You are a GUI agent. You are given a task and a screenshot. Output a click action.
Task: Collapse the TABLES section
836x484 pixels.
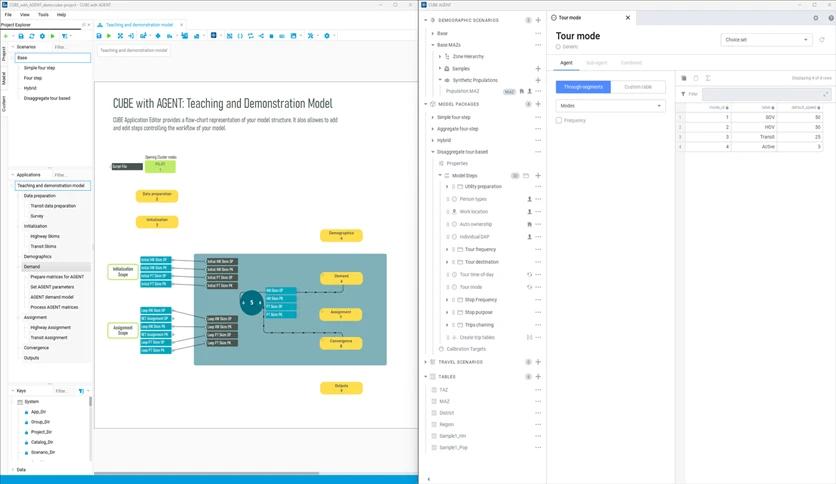(x=425, y=376)
